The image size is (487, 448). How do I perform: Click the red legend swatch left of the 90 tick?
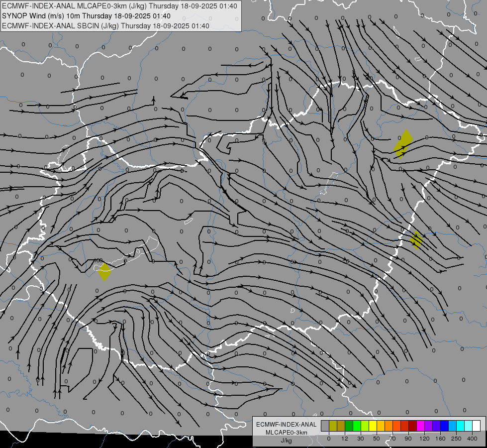[405, 426]
